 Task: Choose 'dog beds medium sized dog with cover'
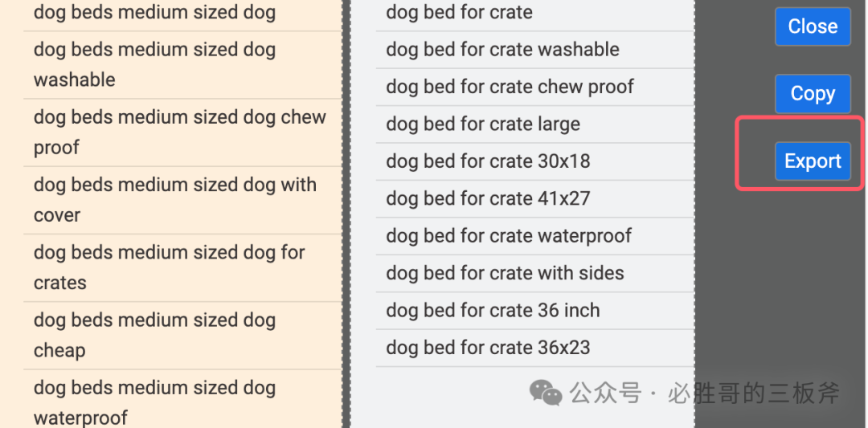[182, 200]
